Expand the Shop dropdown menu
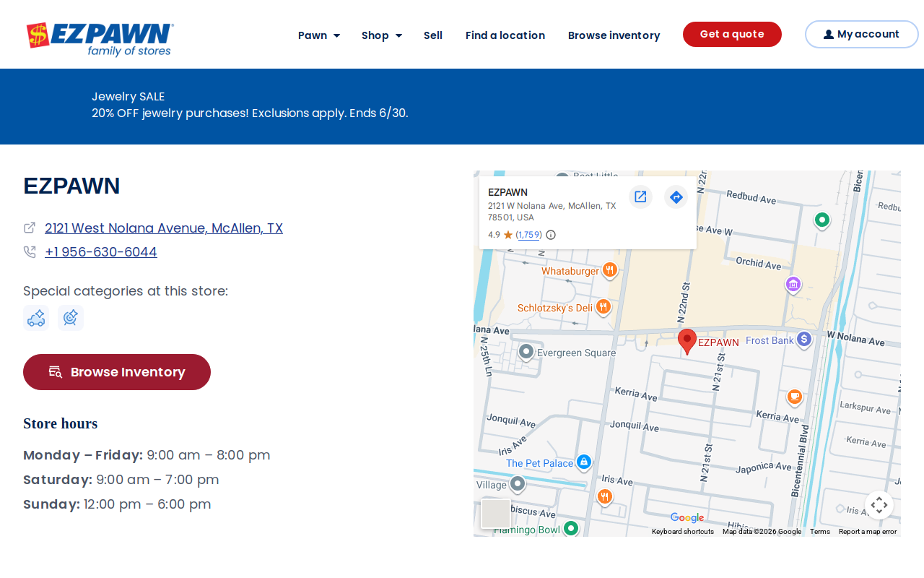 (x=382, y=35)
